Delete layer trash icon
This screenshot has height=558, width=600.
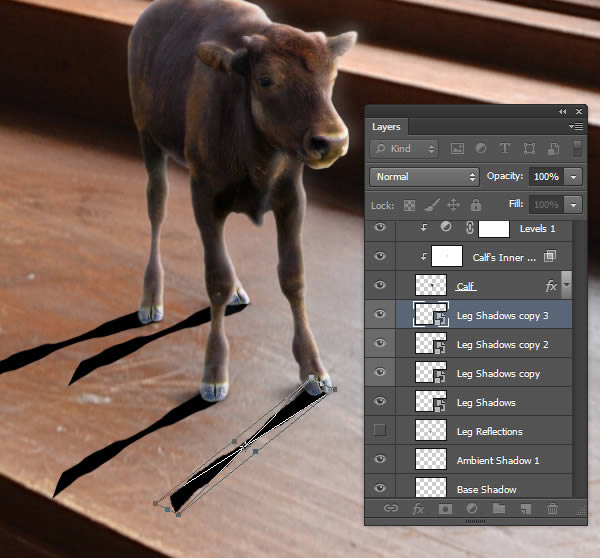coord(553,509)
